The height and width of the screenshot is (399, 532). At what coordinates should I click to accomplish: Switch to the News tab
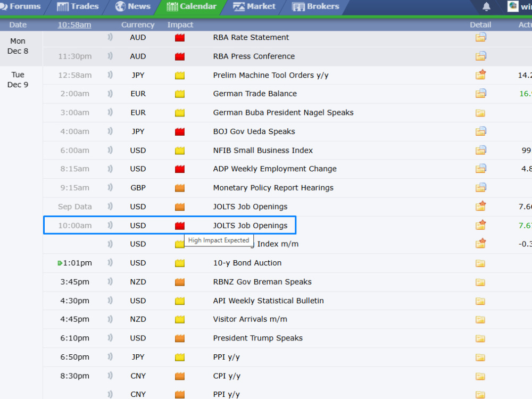click(x=133, y=6)
